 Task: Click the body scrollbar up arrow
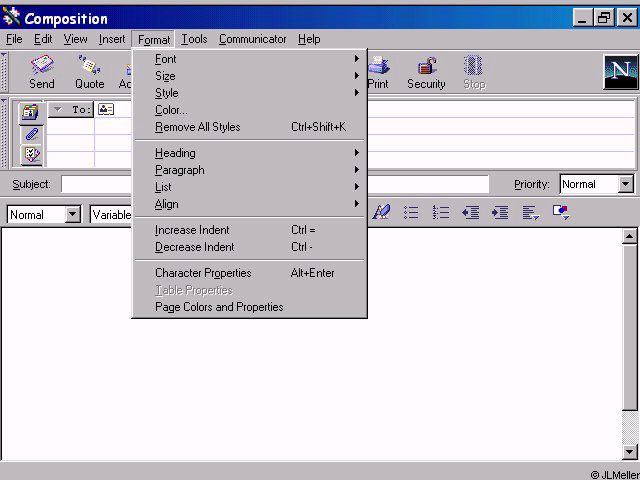click(629, 236)
